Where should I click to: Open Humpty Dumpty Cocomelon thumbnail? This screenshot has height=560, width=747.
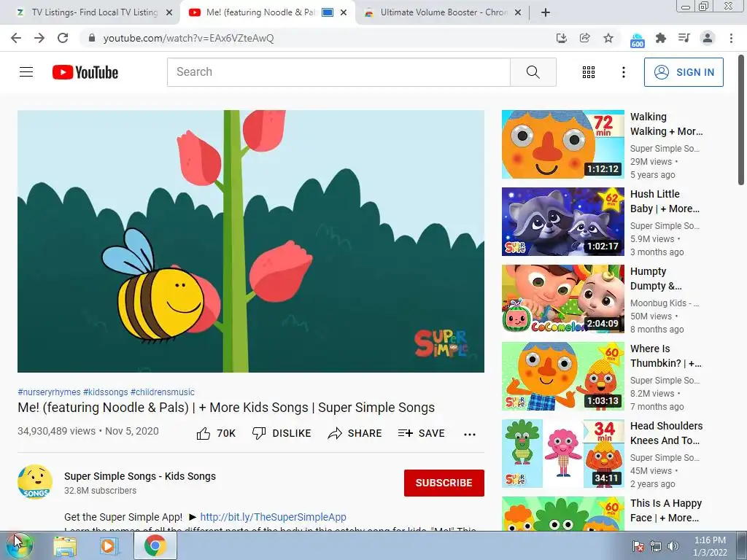pos(562,298)
